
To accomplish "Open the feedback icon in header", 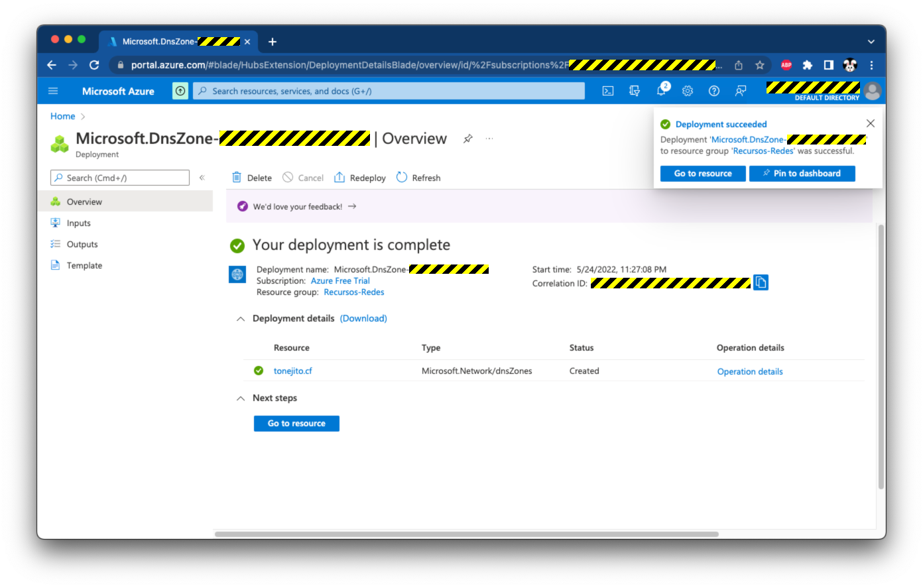I will point(741,91).
